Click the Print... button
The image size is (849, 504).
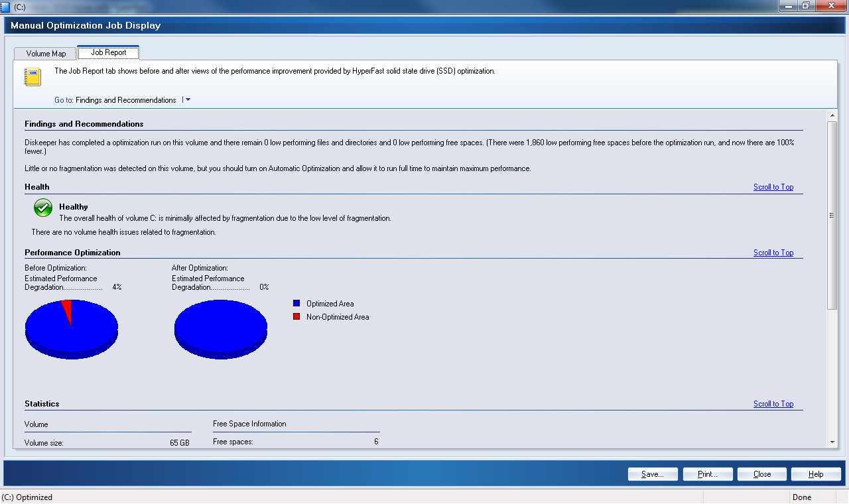[x=708, y=474]
